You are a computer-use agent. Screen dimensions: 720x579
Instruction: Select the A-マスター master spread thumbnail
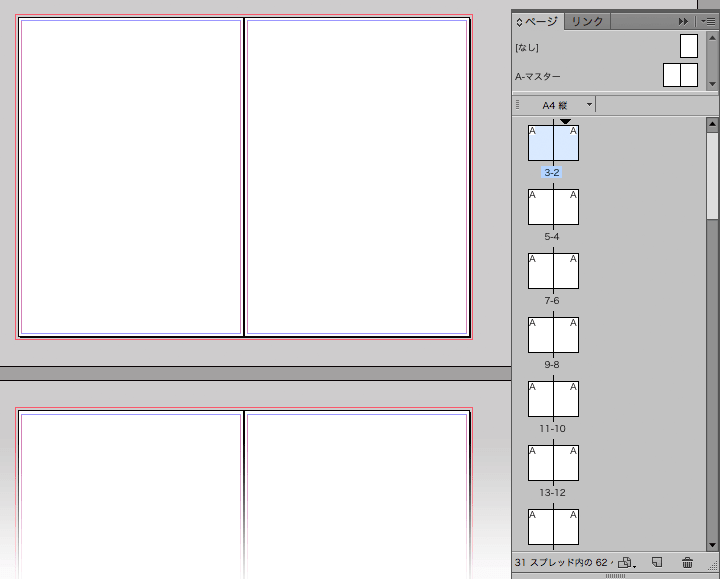680,75
